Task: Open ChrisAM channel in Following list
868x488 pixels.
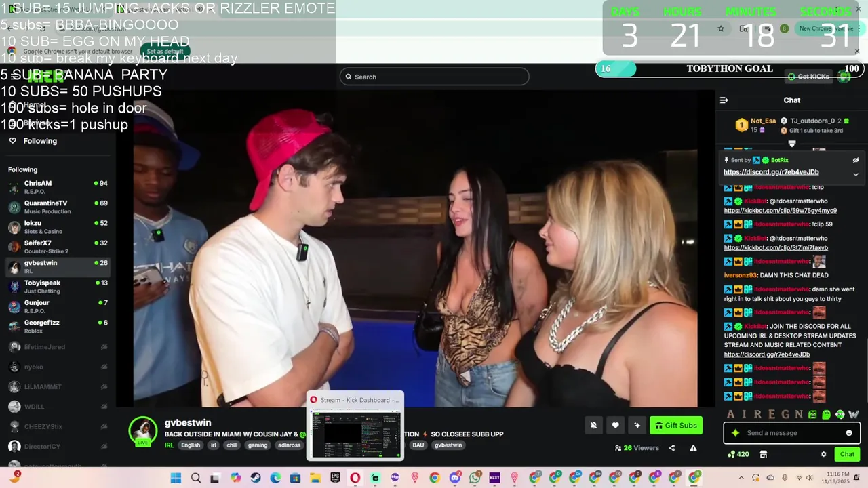Action: click(58, 187)
